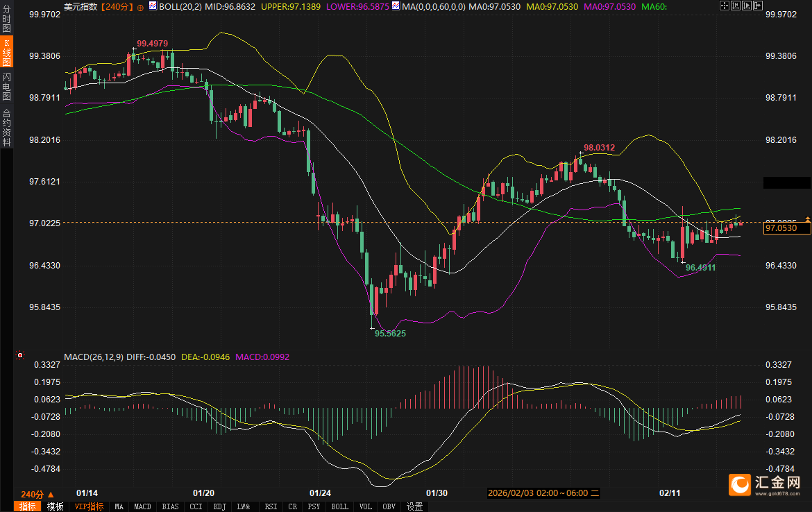Image resolution: width=812 pixels, height=512 pixels.
Task: Click the last layout icon at top right
Action: click(757, 6)
